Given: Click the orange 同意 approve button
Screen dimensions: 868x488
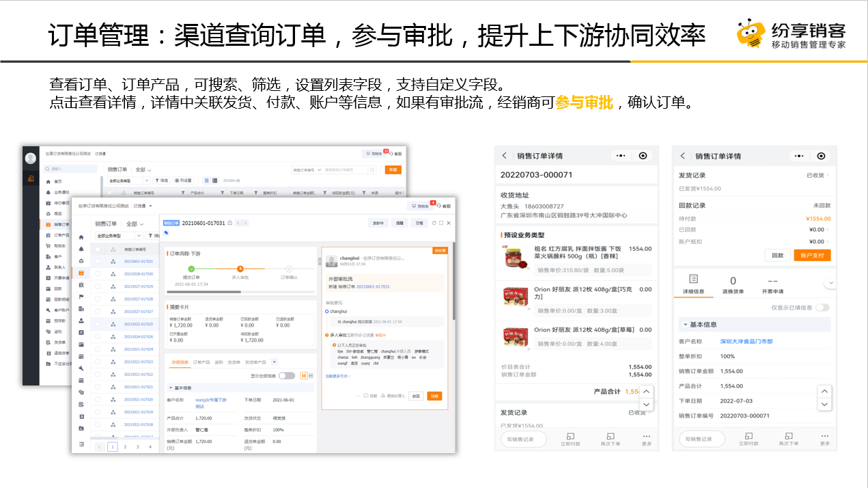Looking at the screenshot, I should tap(434, 396).
